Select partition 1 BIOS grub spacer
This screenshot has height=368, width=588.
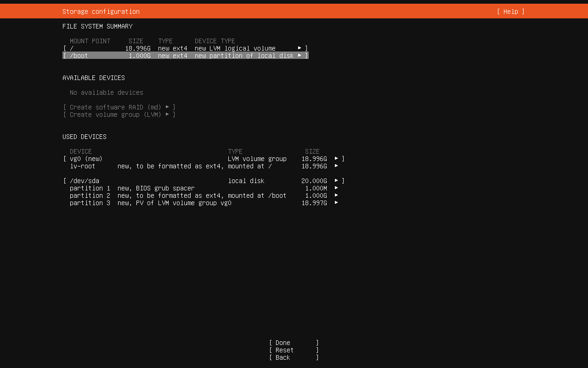click(133, 188)
